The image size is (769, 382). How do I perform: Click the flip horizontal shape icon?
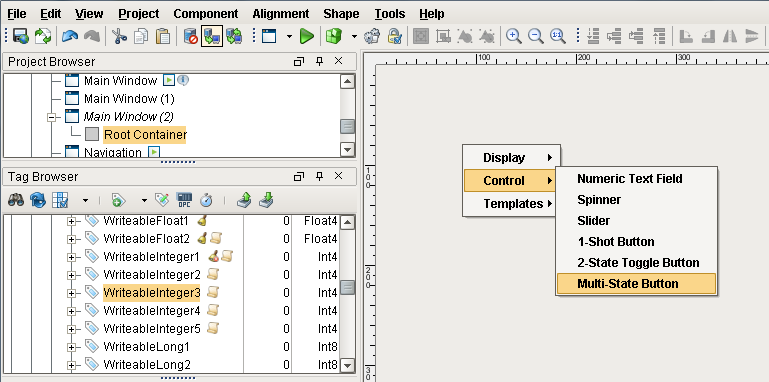pos(730,36)
